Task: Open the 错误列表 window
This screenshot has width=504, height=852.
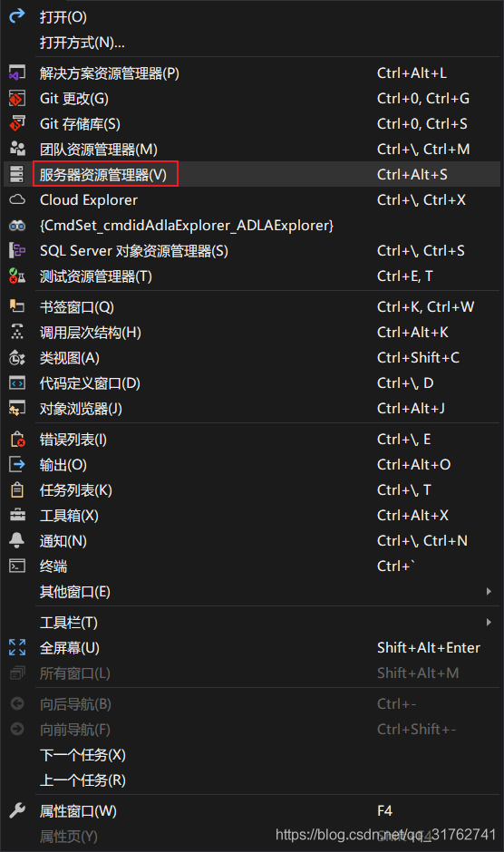Action: click(252, 439)
